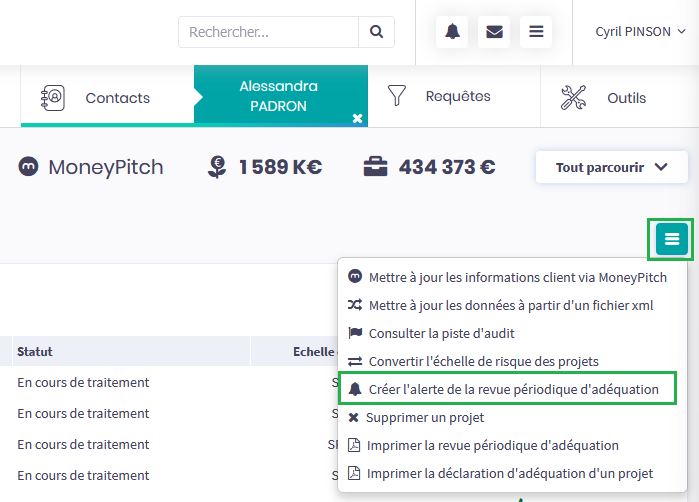Click the money plant icon
699x502 pixels.
(216, 167)
